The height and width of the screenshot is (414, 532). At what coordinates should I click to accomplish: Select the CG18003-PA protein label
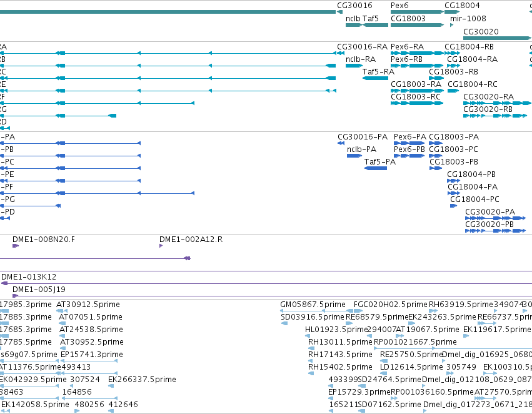pyautogui.click(x=454, y=137)
